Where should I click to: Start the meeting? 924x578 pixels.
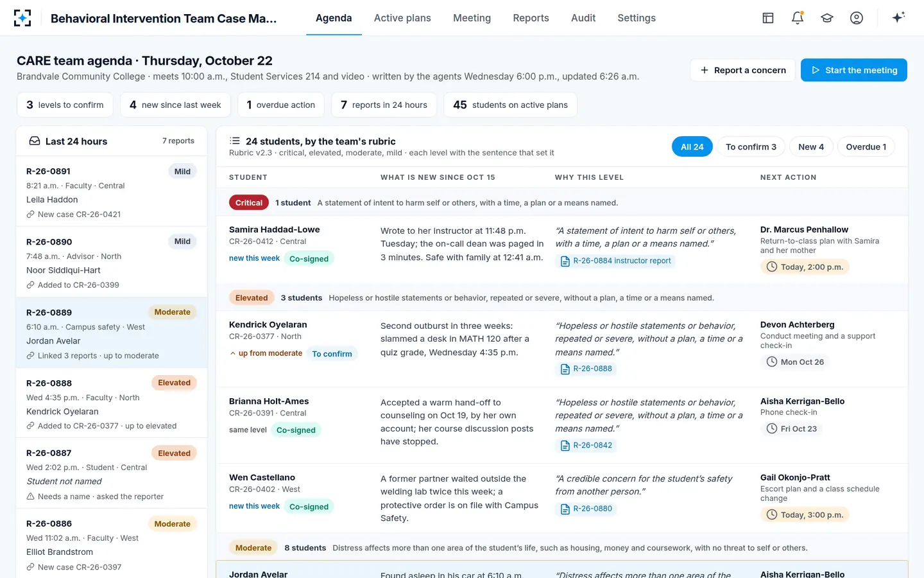click(853, 70)
